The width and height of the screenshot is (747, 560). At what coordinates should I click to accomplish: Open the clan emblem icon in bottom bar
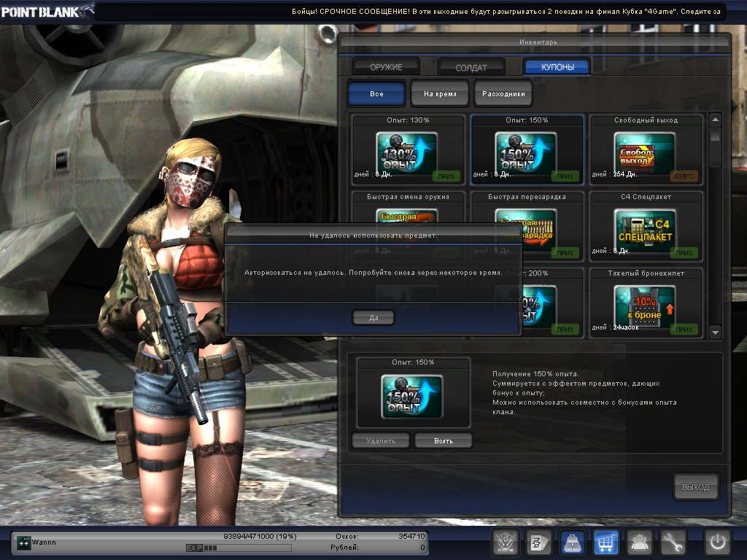click(x=505, y=542)
